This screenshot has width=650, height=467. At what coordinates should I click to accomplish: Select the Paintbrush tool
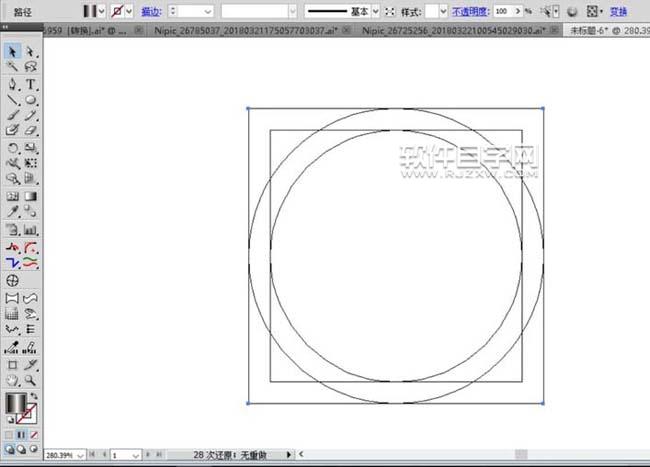point(12,115)
